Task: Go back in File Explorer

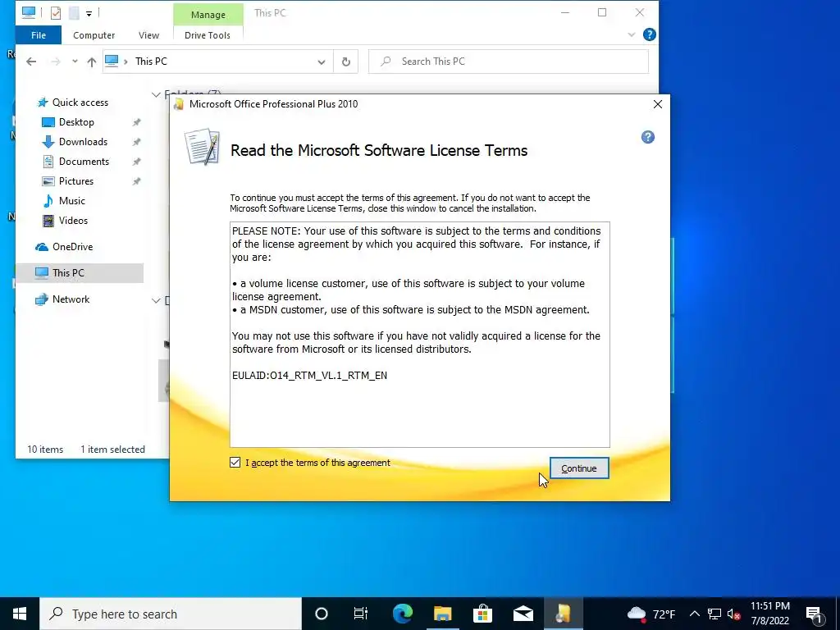Action: pos(31,62)
